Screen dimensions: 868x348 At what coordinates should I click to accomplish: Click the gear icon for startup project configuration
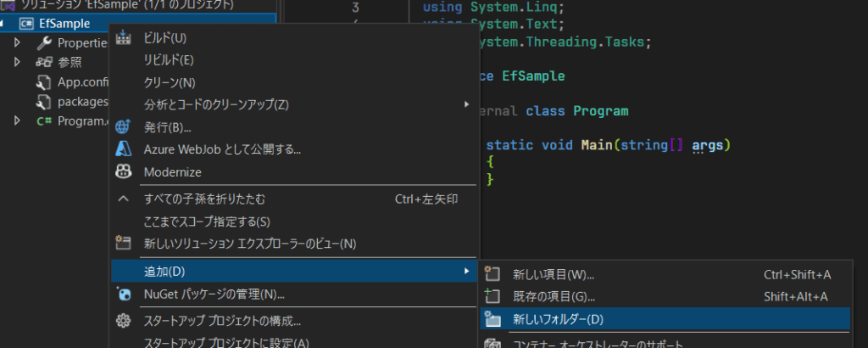124,321
